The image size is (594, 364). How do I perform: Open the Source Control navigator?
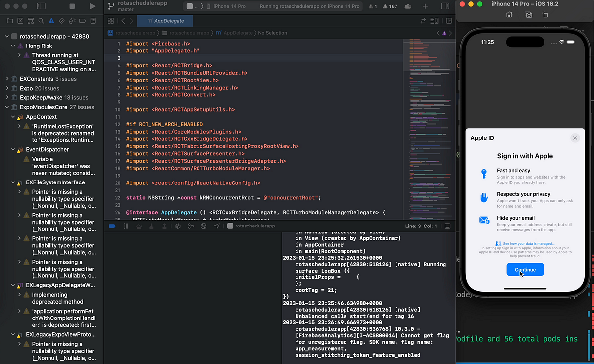[x=20, y=21]
